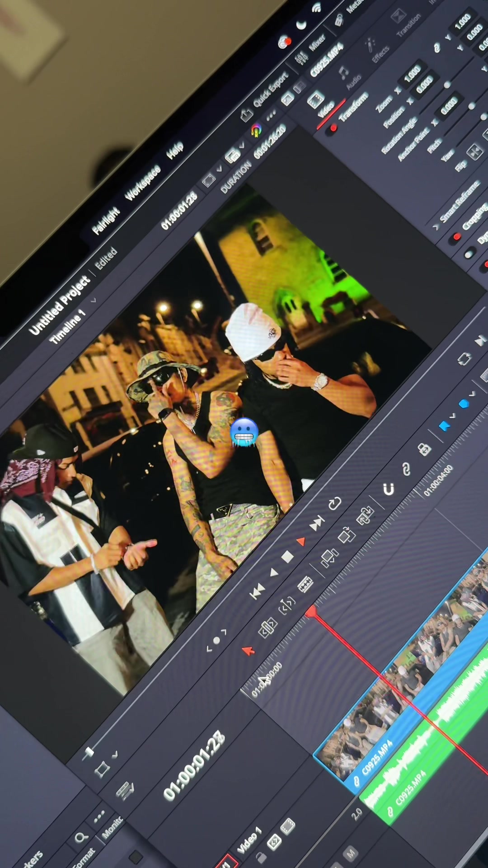The width and height of the screenshot is (488, 868).
Task: Select the Blade razor tool
Action: pyautogui.click(x=306, y=585)
